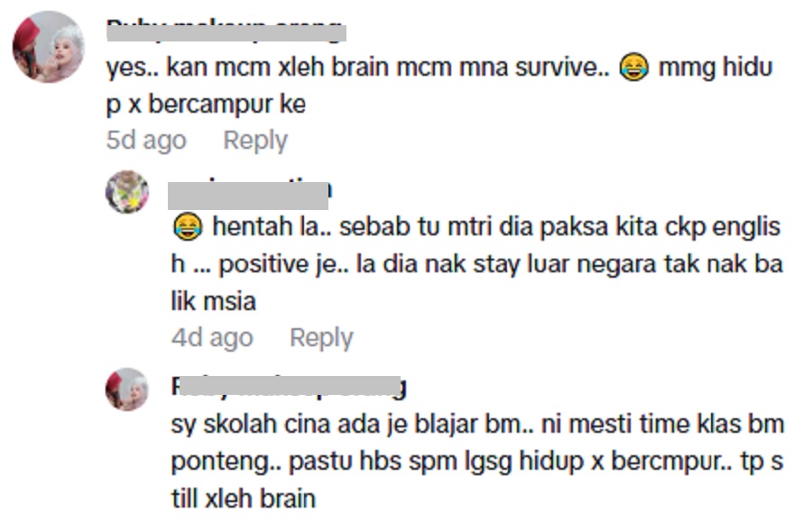Screen dimensions: 812x522
Task: Open the top commenter's profile avatar
Action: coord(49,47)
